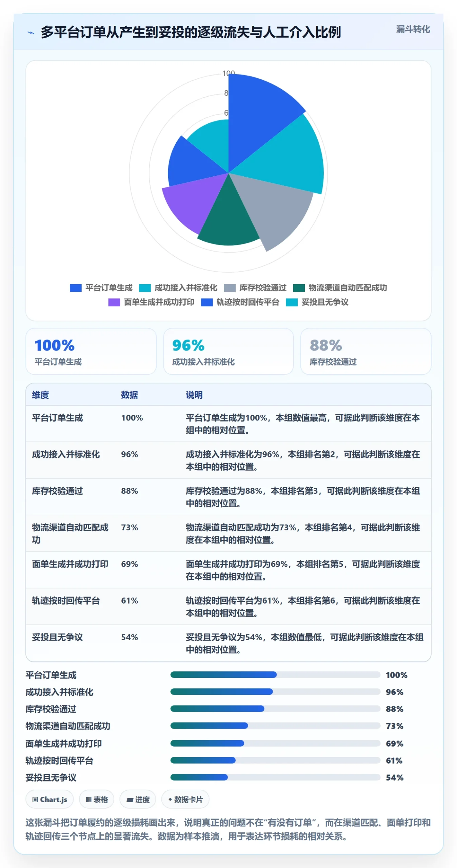This screenshot has width=457, height=868.
Task: Toggle the 妥投且无争议 legend entry
Action: [x=317, y=302]
